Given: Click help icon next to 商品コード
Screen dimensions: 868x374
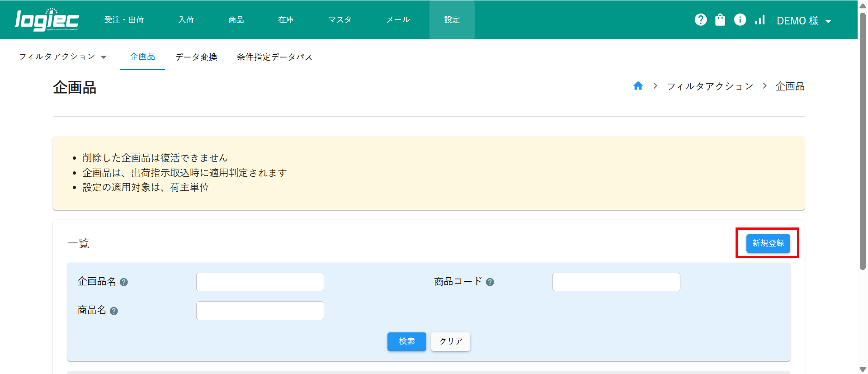Looking at the screenshot, I should pos(490,282).
